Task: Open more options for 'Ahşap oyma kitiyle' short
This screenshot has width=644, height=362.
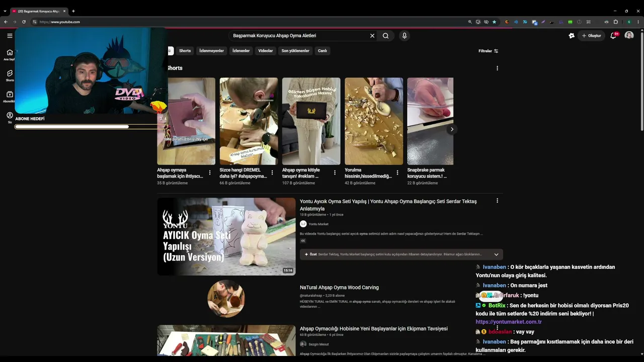Action: coord(335,173)
